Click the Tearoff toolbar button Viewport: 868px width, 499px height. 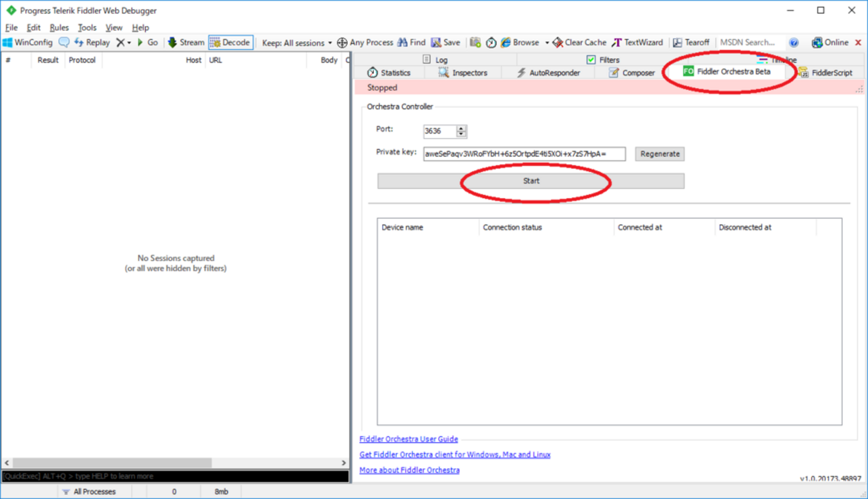point(691,42)
